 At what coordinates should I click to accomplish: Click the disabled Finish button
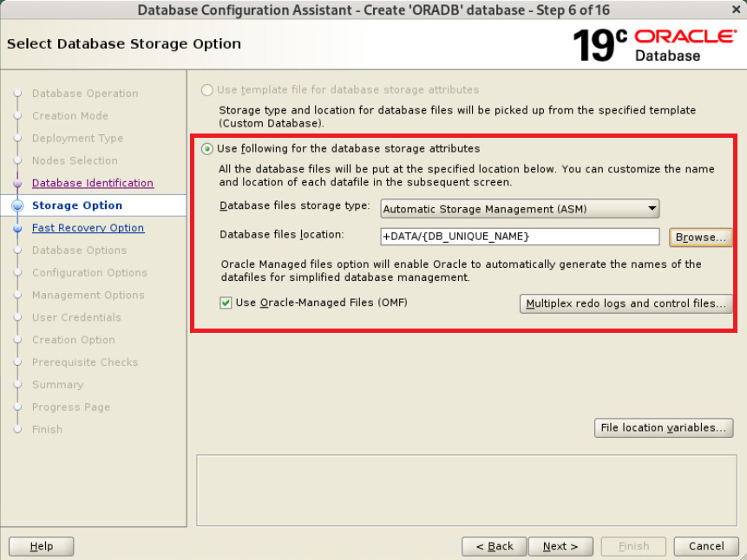pyautogui.click(x=633, y=546)
